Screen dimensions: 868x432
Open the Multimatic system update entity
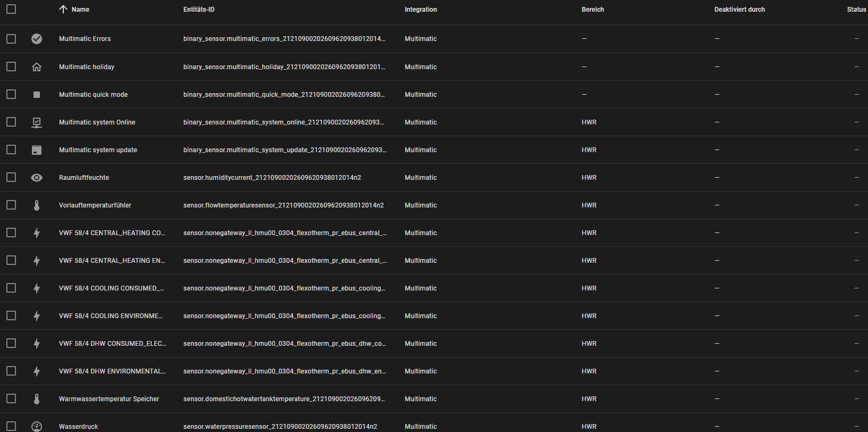click(98, 150)
